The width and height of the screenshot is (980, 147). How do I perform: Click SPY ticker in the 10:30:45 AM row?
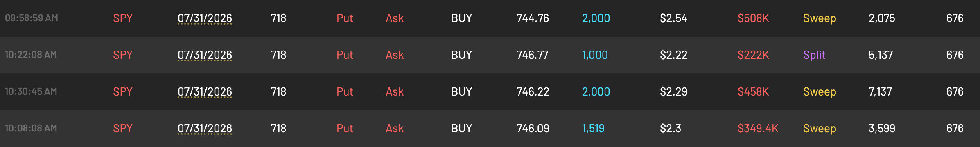point(123,92)
